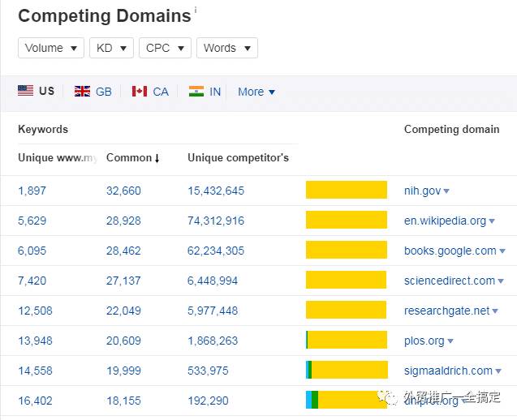The image size is (517, 420).
Task: Switch to the IN country tab
Action: [205, 92]
